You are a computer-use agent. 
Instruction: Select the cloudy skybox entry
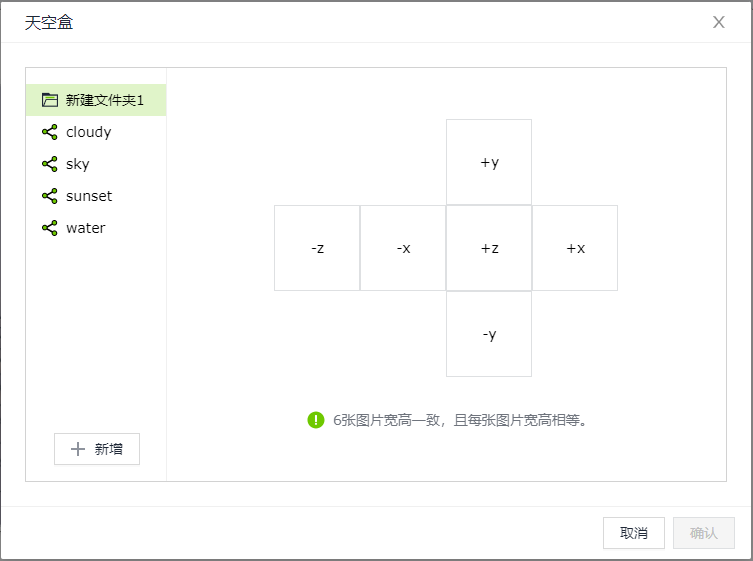[x=89, y=132]
